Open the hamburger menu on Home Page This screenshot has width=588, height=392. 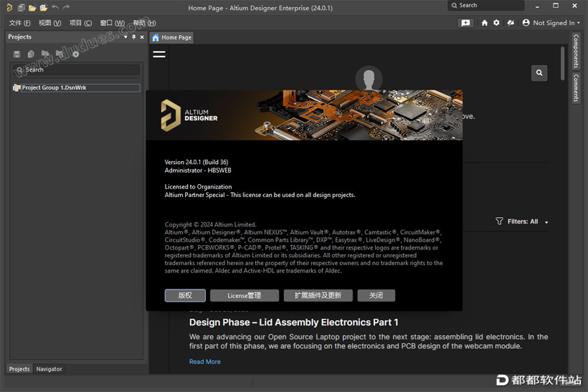pyautogui.click(x=159, y=54)
